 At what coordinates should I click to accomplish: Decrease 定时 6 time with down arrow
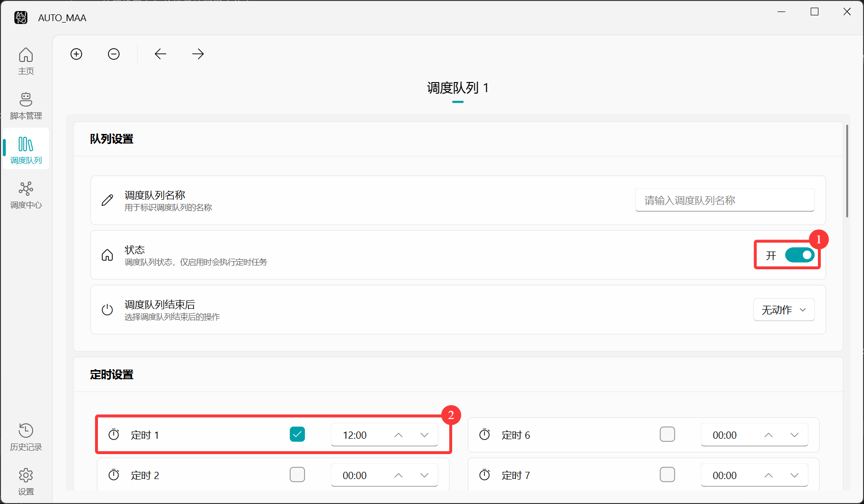pyautogui.click(x=794, y=435)
